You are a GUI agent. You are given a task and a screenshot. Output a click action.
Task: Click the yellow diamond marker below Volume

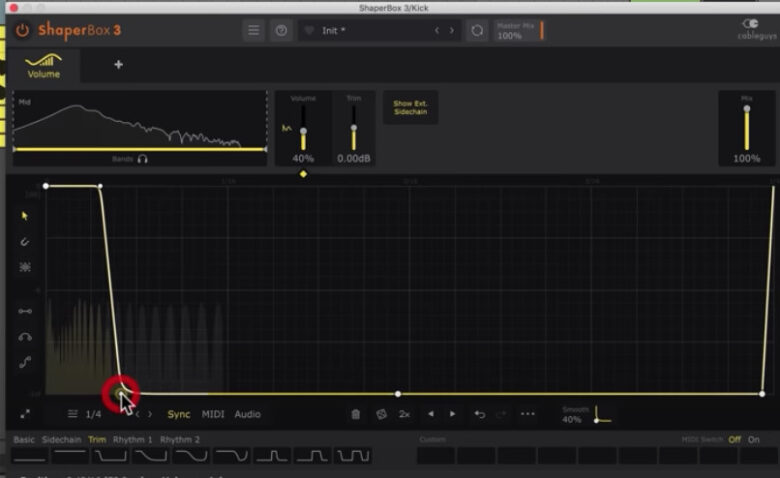click(303, 174)
